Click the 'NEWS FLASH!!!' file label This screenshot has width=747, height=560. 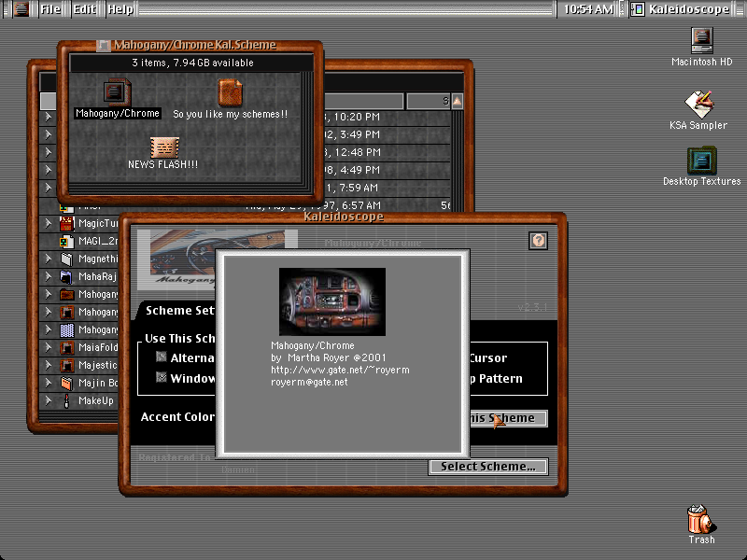click(162, 164)
